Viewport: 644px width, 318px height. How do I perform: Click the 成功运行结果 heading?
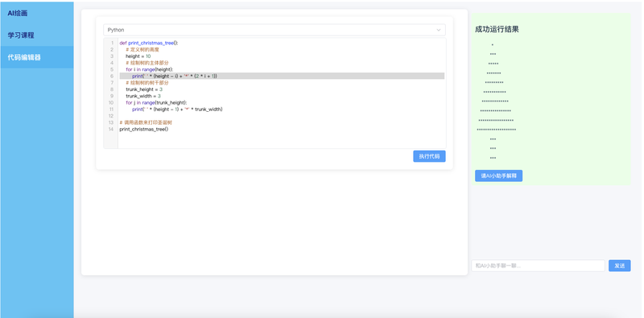(497, 29)
